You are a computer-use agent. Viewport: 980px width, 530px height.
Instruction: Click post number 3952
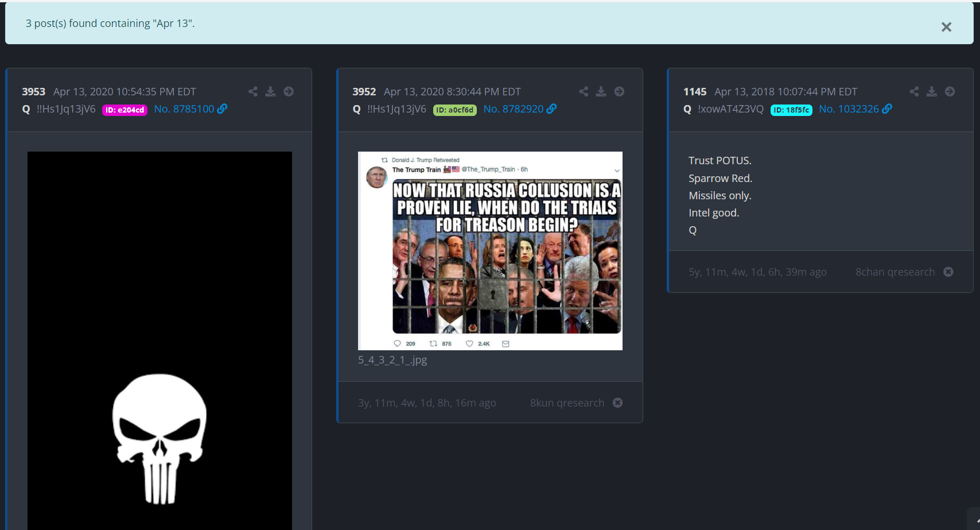pos(364,91)
